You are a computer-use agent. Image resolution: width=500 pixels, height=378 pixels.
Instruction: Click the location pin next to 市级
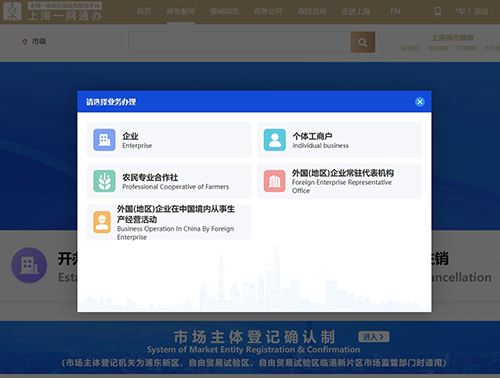point(25,42)
